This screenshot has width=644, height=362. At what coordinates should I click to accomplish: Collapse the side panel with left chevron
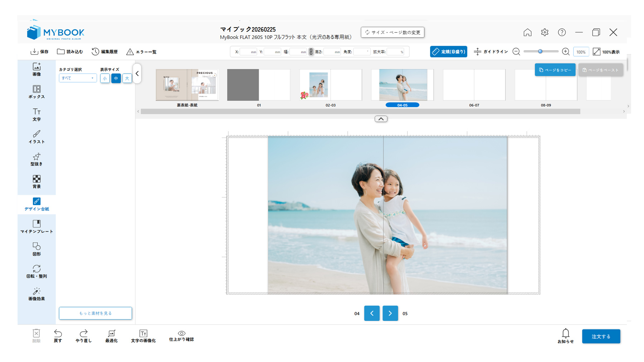137,74
